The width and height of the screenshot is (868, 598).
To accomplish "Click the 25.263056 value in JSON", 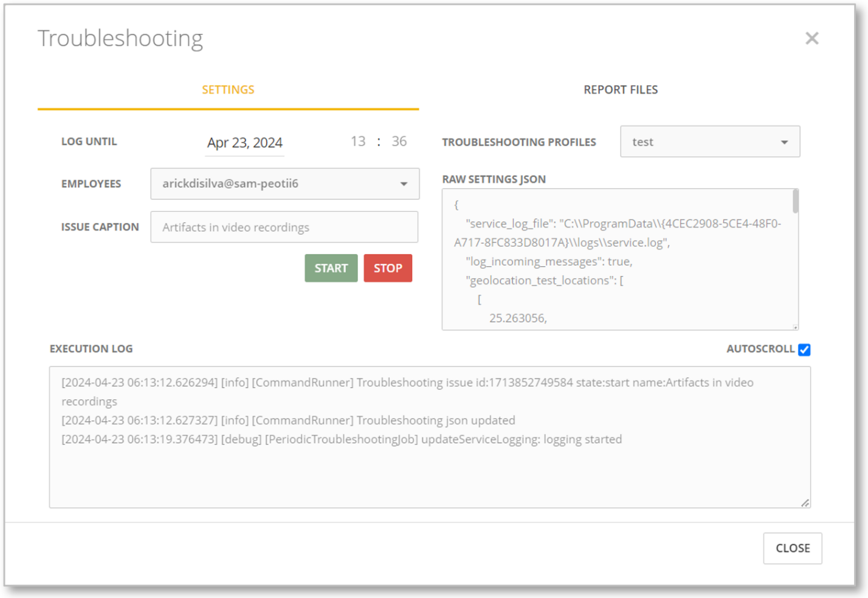I will click(x=518, y=318).
